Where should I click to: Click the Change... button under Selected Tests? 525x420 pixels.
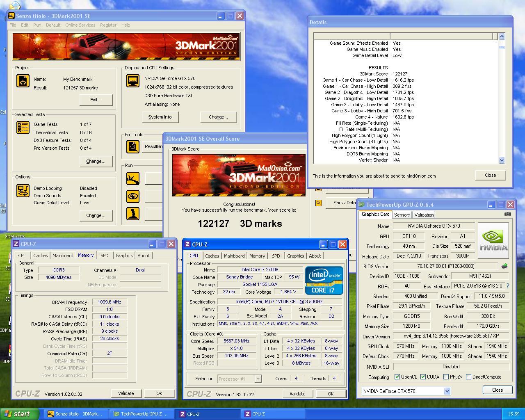[96, 161]
